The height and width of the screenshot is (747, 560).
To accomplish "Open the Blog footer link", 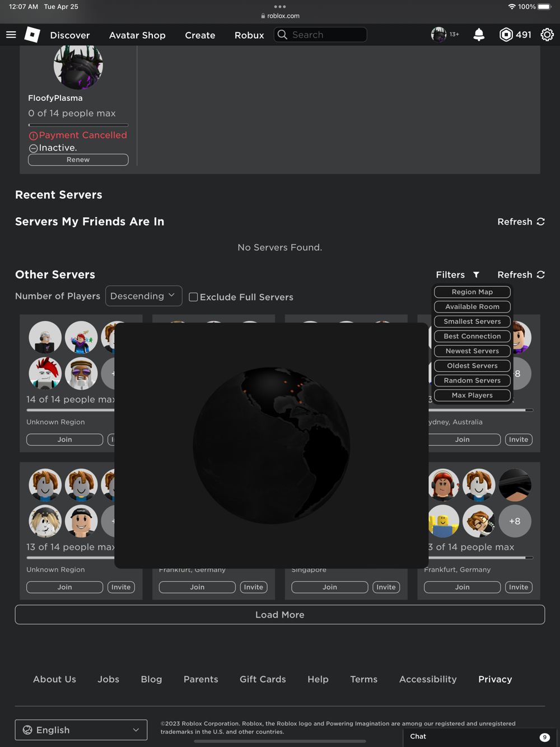I will (151, 679).
